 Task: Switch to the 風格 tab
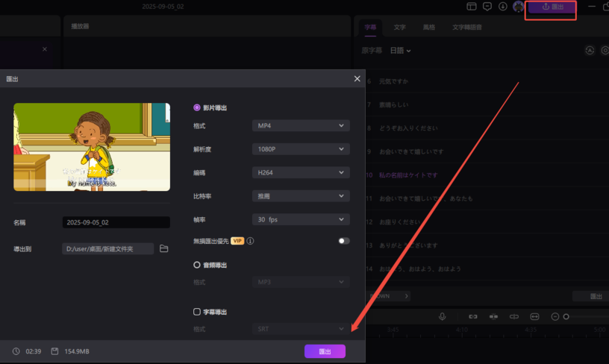click(x=428, y=28)
